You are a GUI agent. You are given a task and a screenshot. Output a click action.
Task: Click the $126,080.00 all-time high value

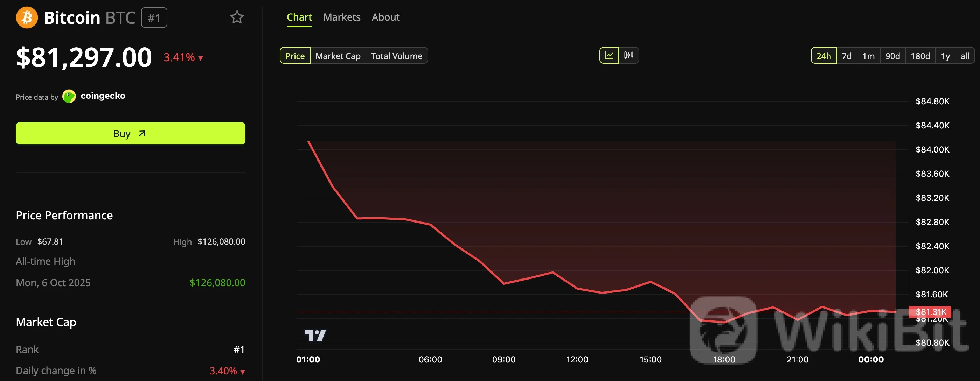point(217,283)
